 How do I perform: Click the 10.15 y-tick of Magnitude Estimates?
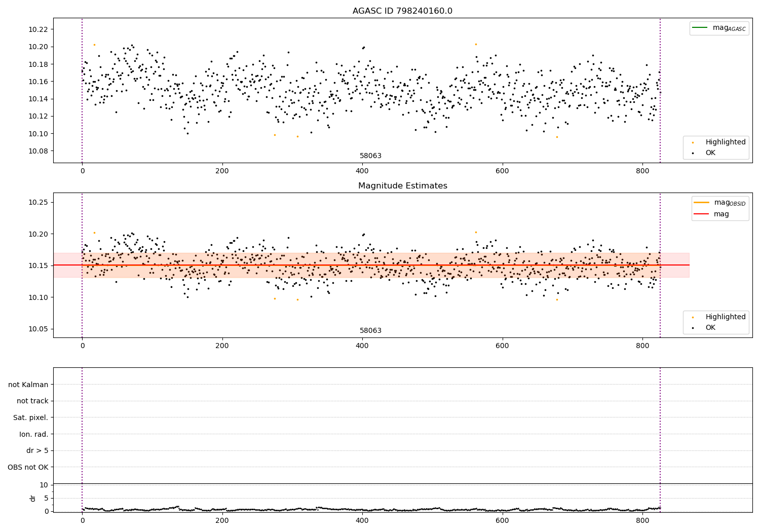click(x=38, y=265)
